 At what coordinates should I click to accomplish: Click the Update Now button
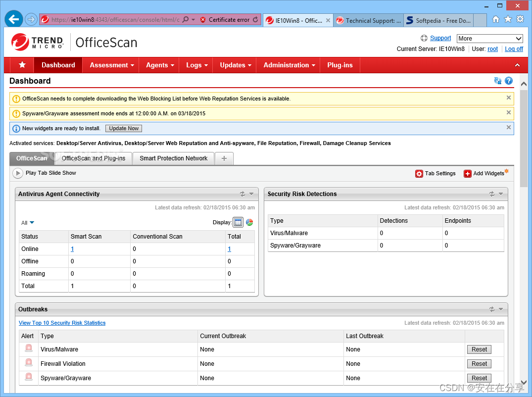point(124,128)
